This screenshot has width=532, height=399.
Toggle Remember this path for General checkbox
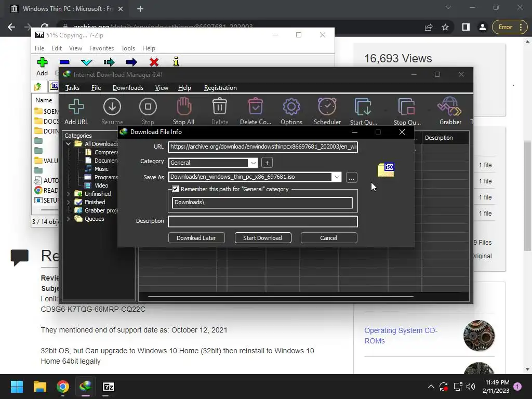(x=176, y=189)
